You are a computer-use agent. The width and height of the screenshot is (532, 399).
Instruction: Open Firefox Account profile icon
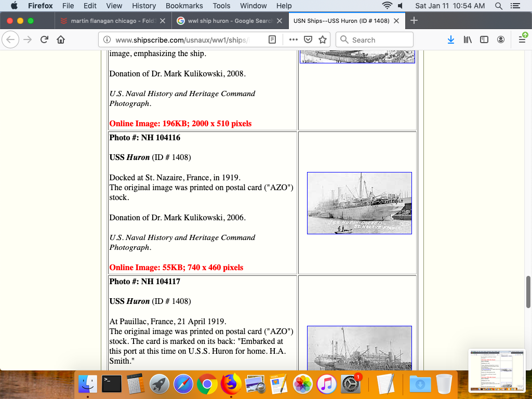pyautogui.click(x=501, y=40)
